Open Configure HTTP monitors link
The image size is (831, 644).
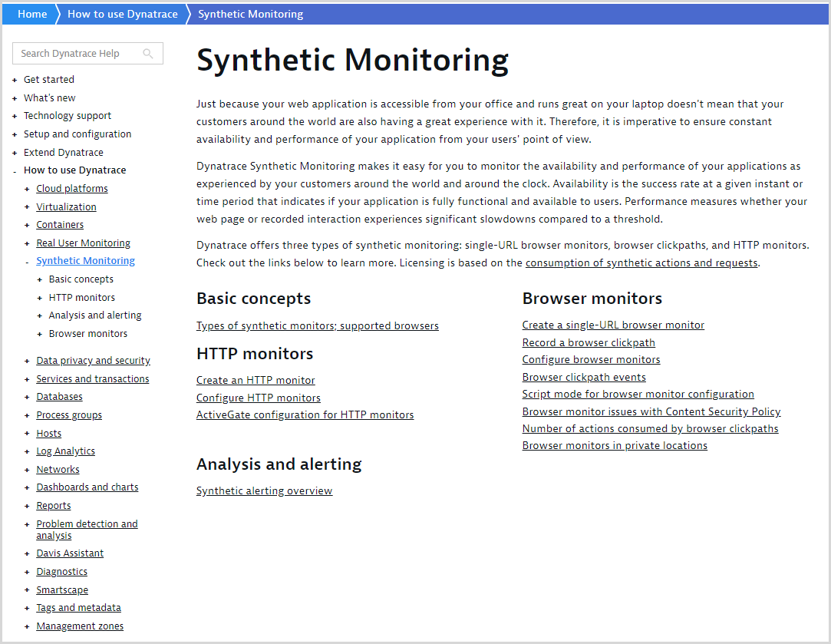tap(258, 398)
